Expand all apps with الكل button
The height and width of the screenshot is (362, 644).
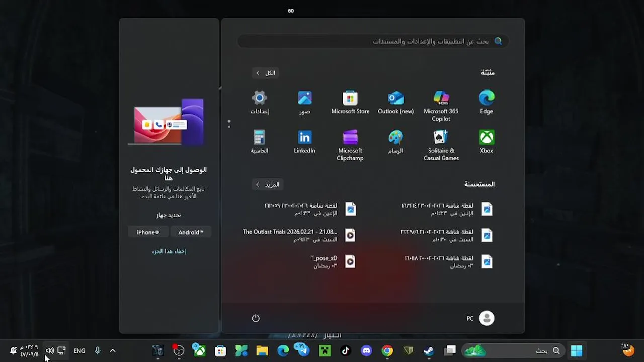265,73
